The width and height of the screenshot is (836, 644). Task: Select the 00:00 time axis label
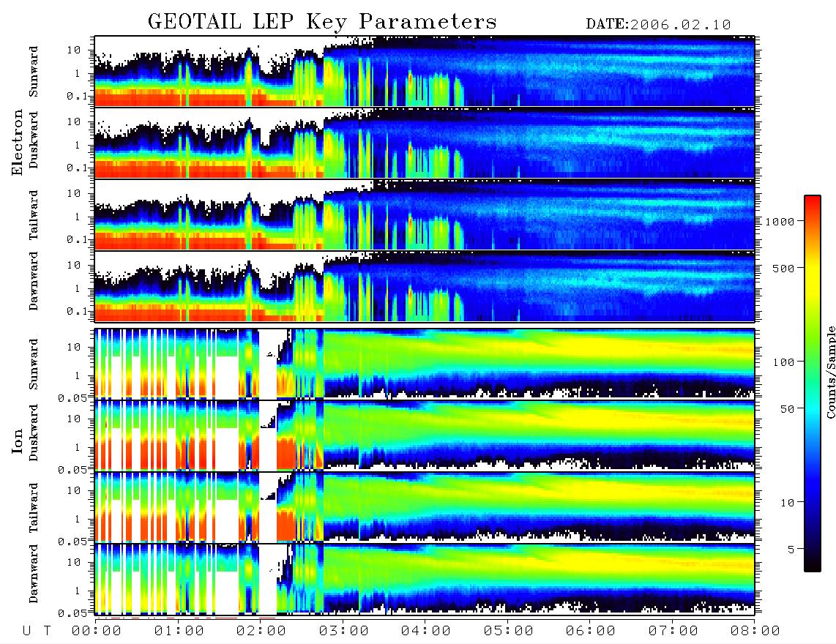(97, 631)
